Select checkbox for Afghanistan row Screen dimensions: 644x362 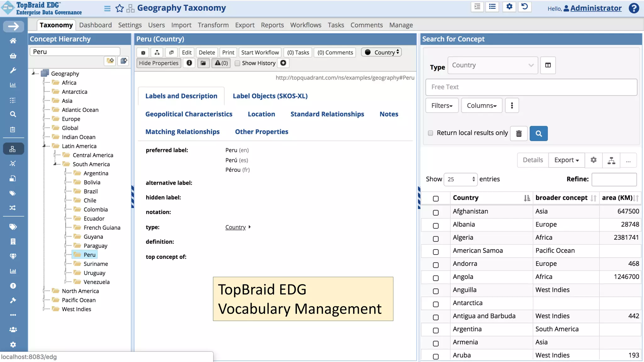[436, 213]
